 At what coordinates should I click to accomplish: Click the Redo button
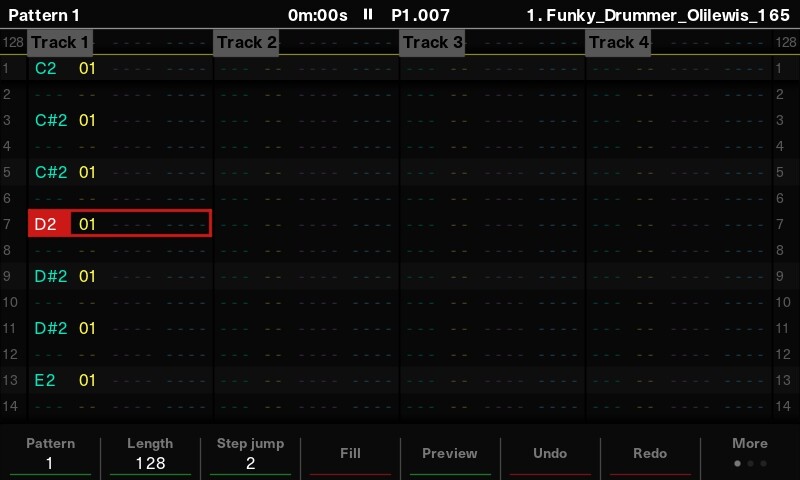pos(650,454)
